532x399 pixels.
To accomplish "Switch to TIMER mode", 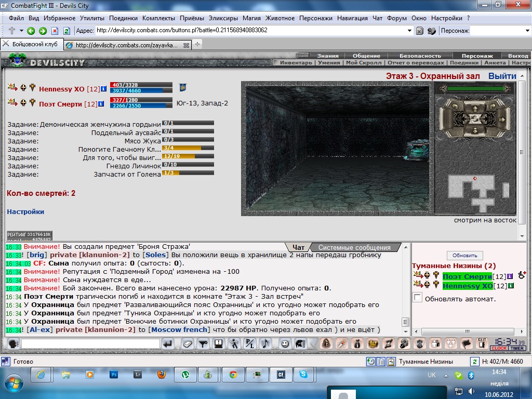I will tap(517, 348).
